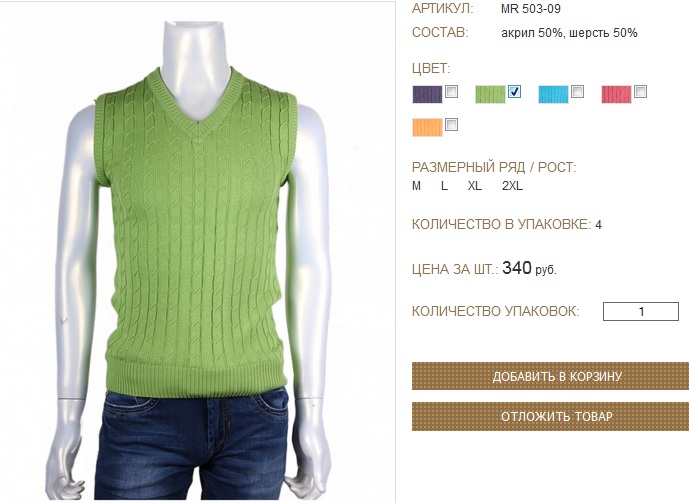Check the purple color checkbox
Viewport: 689px width, 503px height.
coord(451,91)
